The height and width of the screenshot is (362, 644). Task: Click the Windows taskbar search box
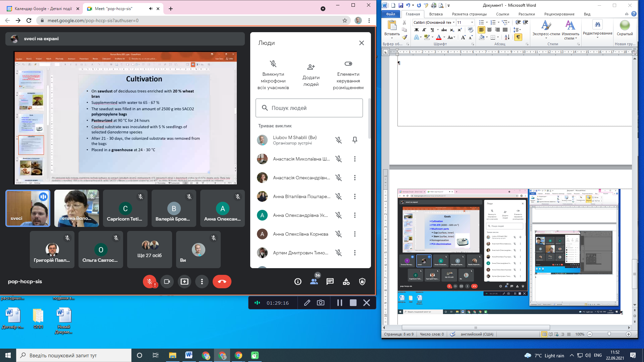74,355
